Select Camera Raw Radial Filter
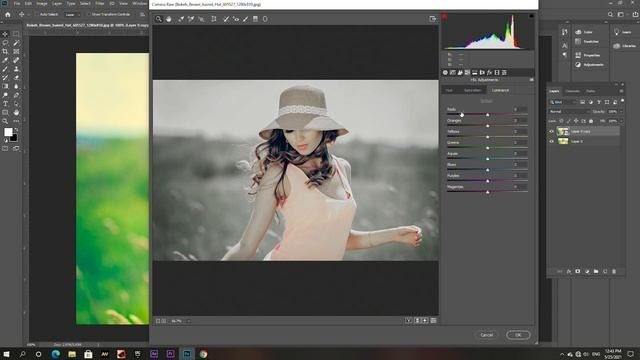Screen dimensions: 640x360 (x=265, y=19)
